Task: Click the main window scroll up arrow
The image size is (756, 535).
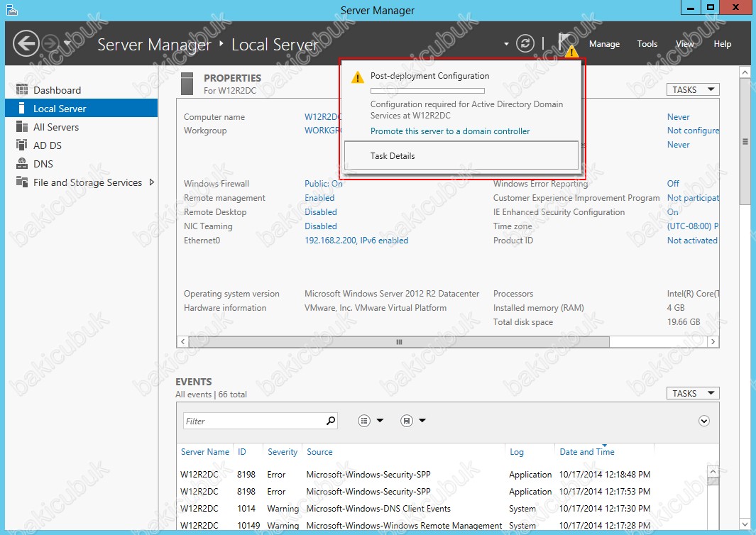Action: [745, 72]
